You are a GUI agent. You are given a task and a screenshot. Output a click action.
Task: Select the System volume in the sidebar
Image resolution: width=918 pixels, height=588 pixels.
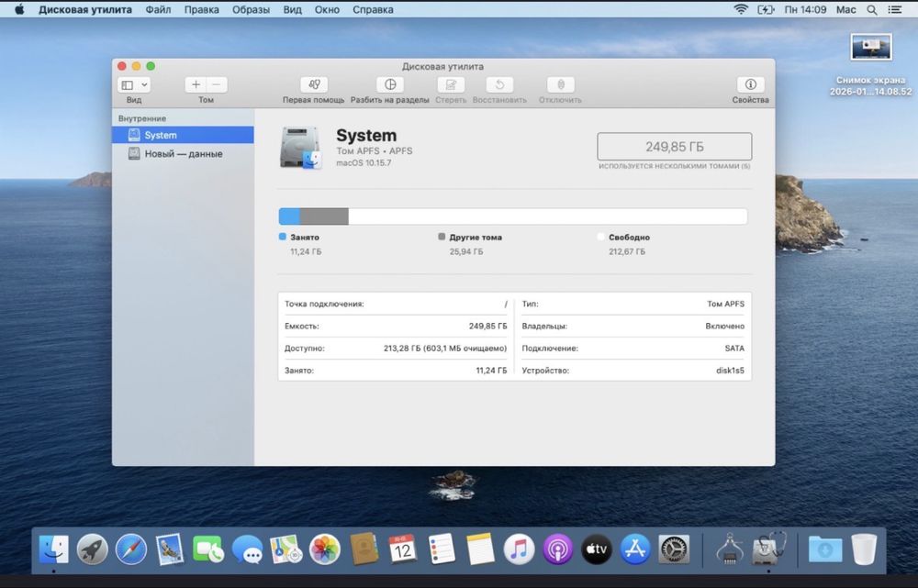coord(183,135)
